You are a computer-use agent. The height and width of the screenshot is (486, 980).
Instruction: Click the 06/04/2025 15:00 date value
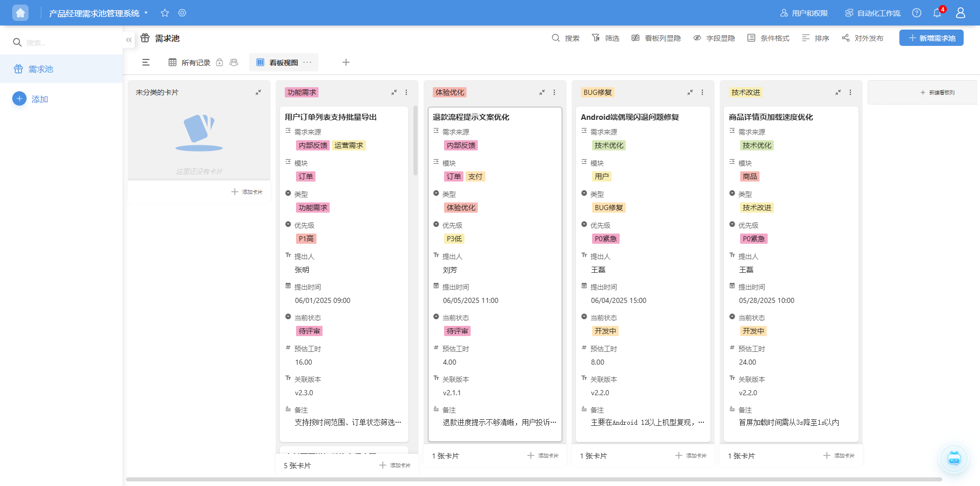pos(619,300)
